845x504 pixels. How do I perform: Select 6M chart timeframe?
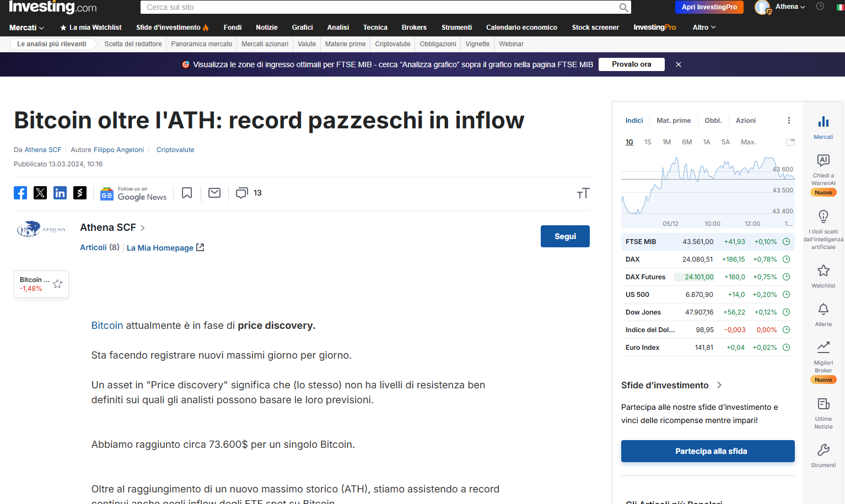(x=687, y=142)
